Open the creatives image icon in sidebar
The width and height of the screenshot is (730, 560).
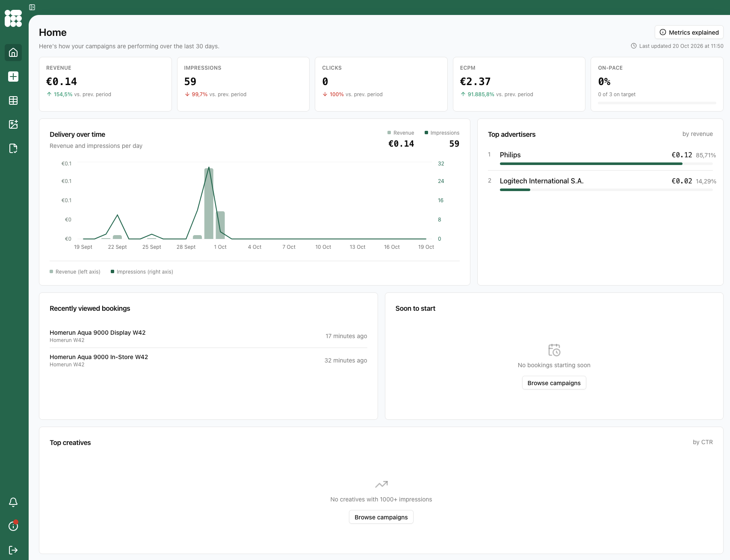(13, 124)
